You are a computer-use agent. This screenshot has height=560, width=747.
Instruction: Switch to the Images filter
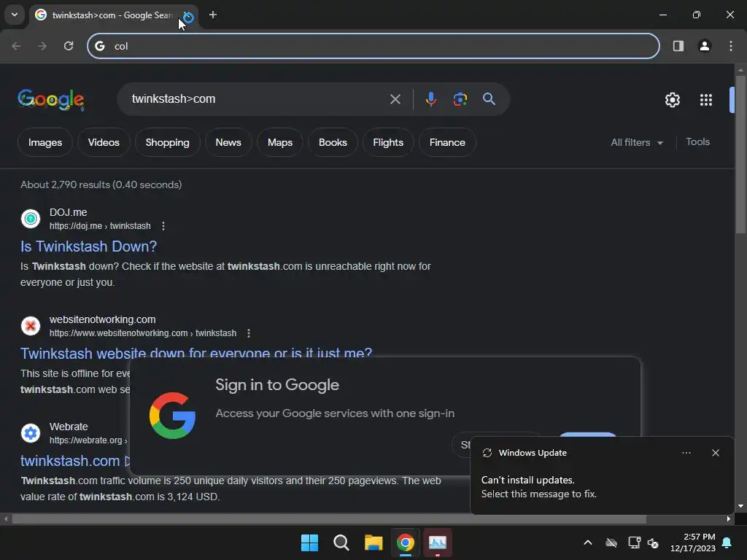pyautogui.click(x=44, y=142)
